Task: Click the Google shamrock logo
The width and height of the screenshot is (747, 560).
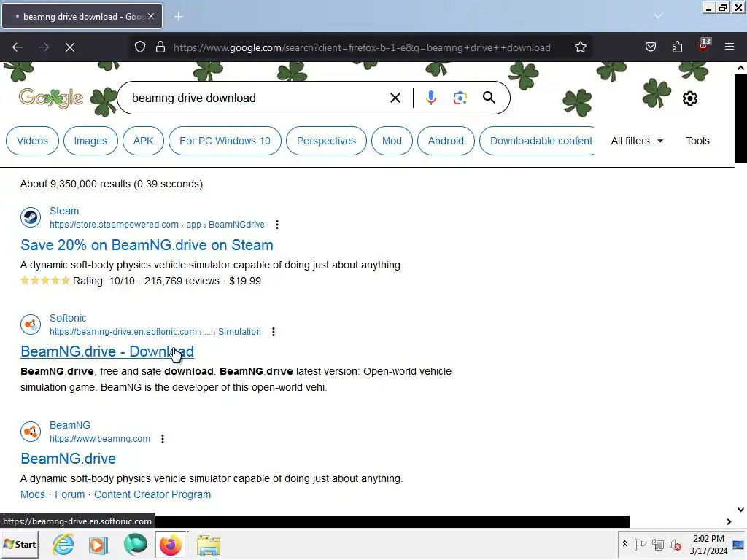Action: pyautogui.click(x=51, y=98)
